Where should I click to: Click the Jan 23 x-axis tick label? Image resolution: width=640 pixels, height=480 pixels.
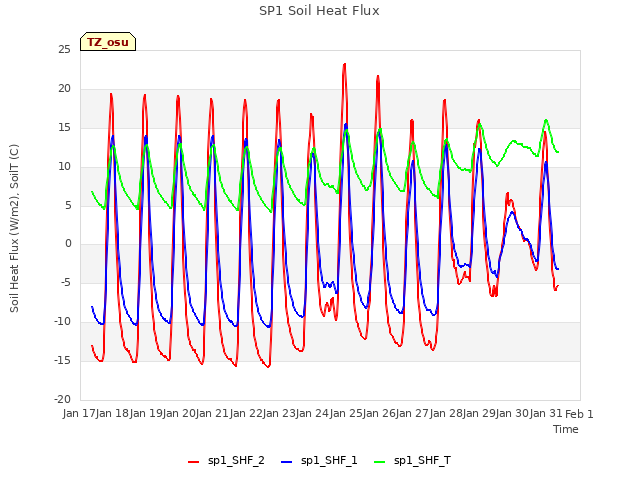[x=279, y=414]
